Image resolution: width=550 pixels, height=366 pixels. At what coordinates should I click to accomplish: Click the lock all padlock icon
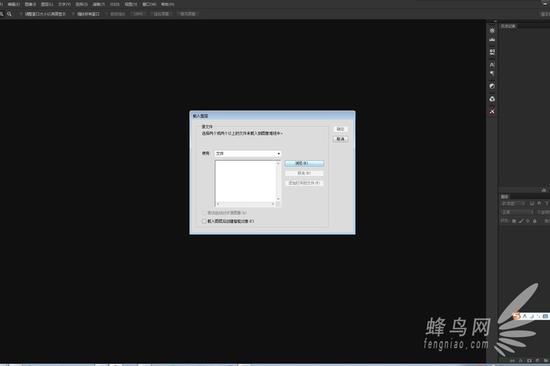point(535,221)
